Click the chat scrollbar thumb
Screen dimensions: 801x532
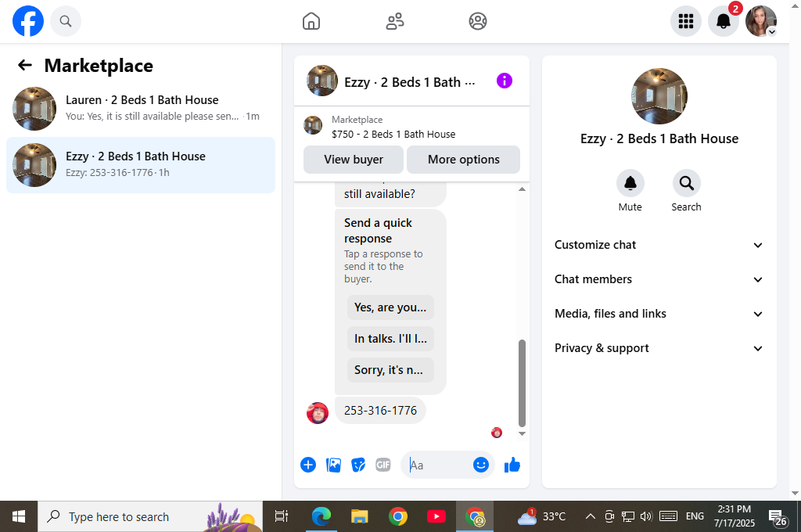(522, 383)
